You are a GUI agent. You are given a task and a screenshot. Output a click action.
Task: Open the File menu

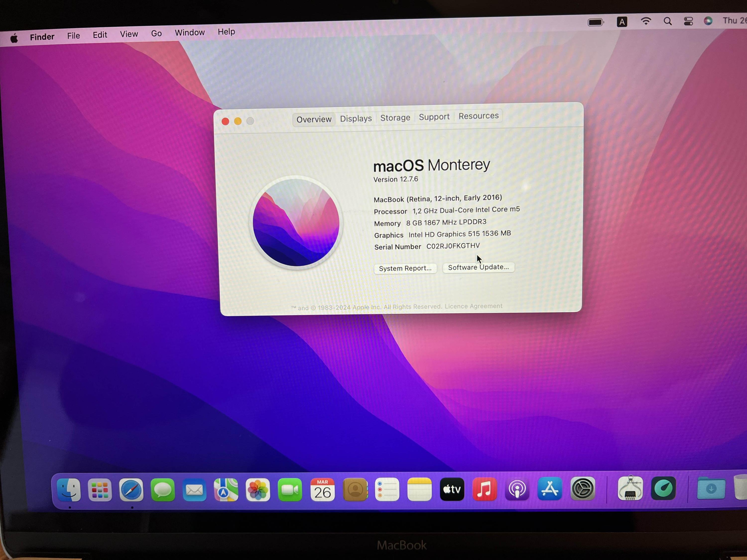tap(74, 36)
